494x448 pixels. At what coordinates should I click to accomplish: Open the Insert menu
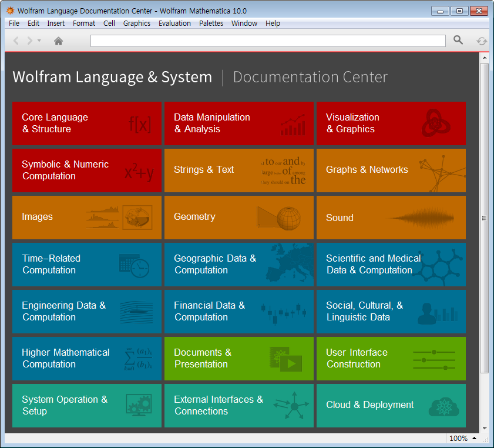point(56,24)
